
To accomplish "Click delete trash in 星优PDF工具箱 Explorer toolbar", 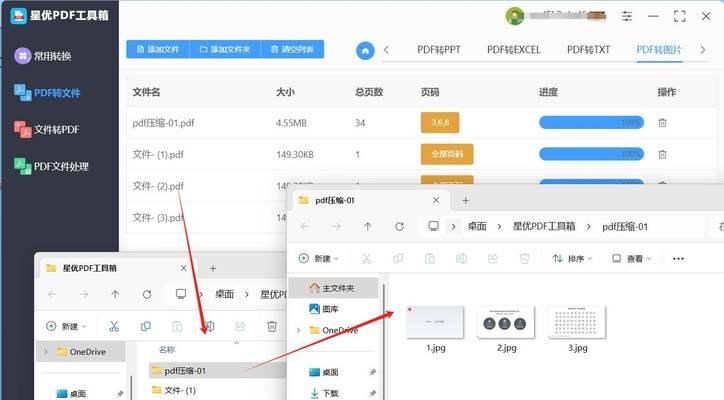I will [x=272, y=326].
